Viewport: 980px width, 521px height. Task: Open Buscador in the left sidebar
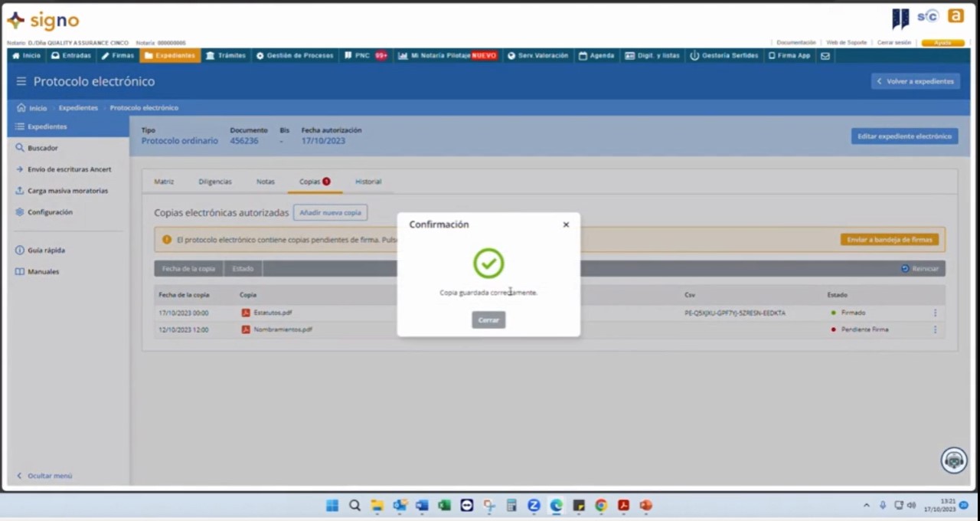pos(42,148)
